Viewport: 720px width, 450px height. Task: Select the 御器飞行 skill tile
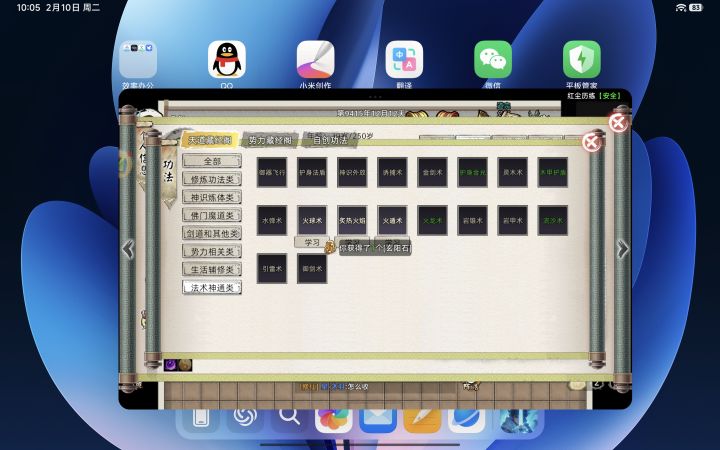tap(272, 172)
